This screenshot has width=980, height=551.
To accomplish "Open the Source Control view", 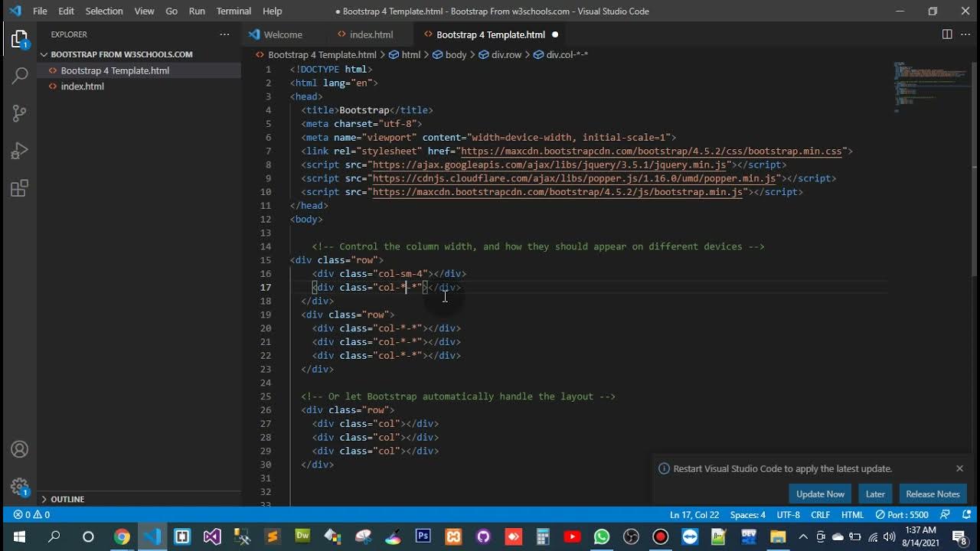I will tap(20, 113).
